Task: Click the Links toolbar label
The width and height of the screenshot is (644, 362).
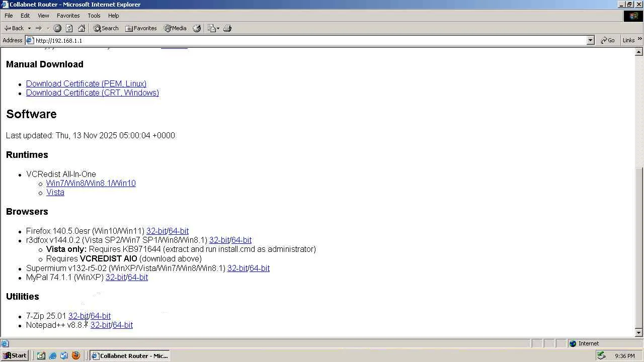Action: 628,40
